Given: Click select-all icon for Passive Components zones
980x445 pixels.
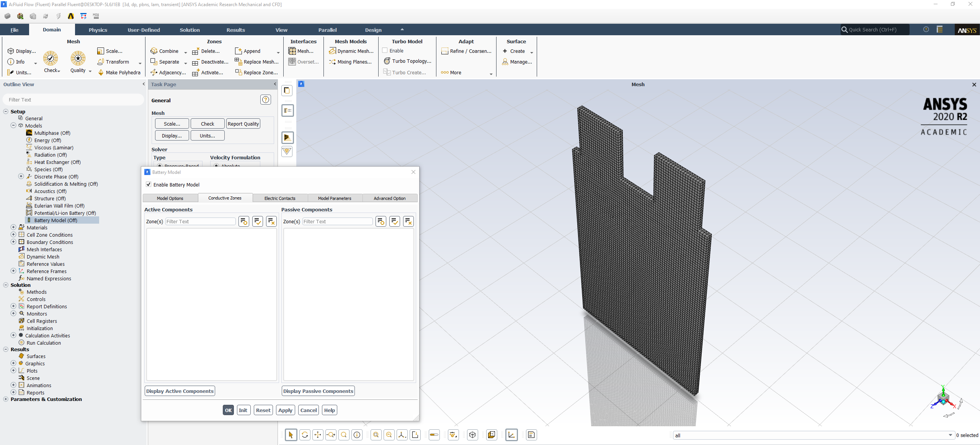Looking at the screenshot, I should point(395,221).
